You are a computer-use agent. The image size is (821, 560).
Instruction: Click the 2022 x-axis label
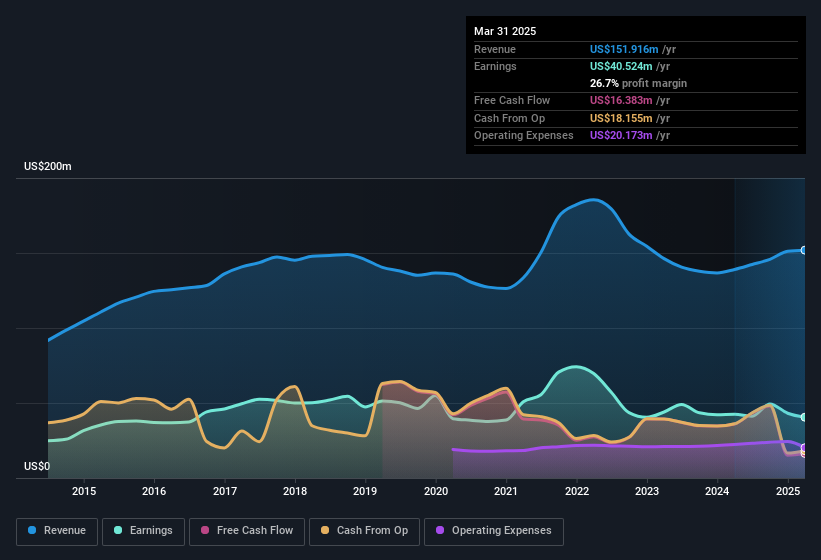pos(576,491)
